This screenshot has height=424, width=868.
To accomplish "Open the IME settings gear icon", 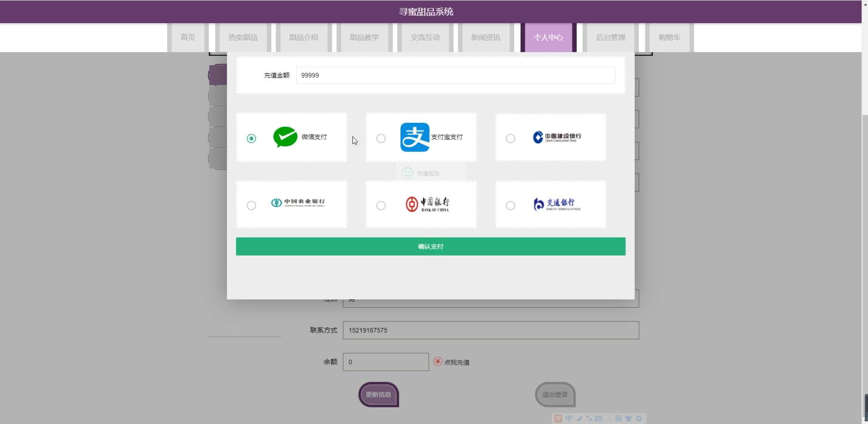I will [x=639, y=418].
